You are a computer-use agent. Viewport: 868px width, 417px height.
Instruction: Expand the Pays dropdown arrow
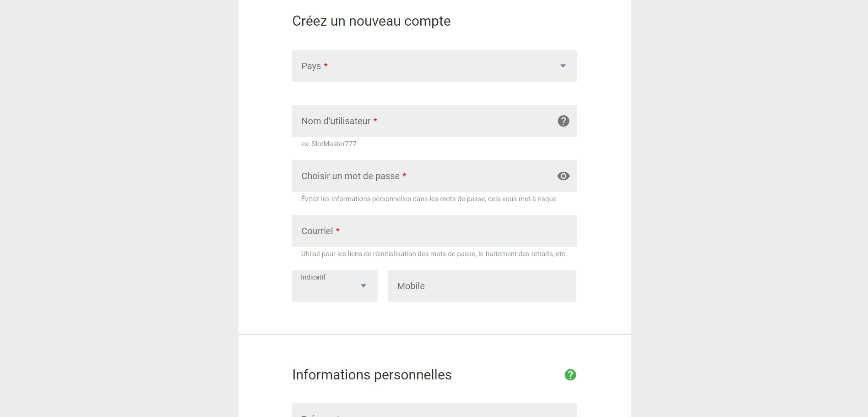click(563, 66)
